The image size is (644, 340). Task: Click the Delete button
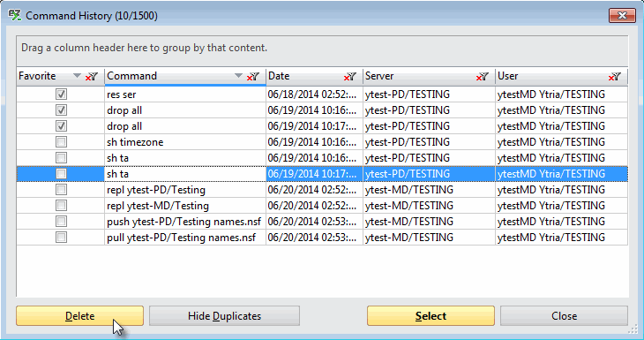(79, 316)
